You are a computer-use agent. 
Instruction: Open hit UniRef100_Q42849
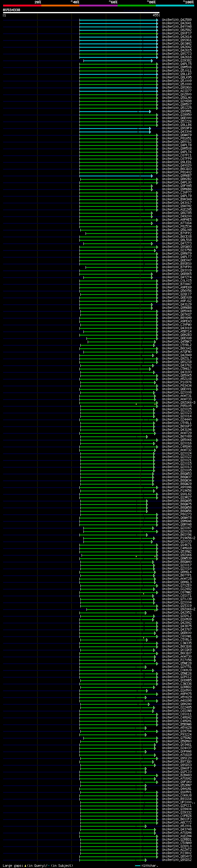[x=176, y=355]
